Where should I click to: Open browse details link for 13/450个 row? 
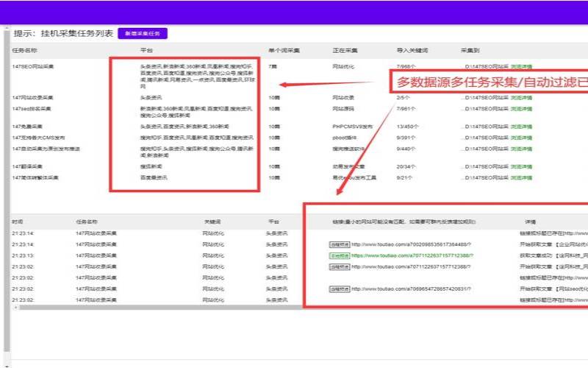click(x=521, y=127)
